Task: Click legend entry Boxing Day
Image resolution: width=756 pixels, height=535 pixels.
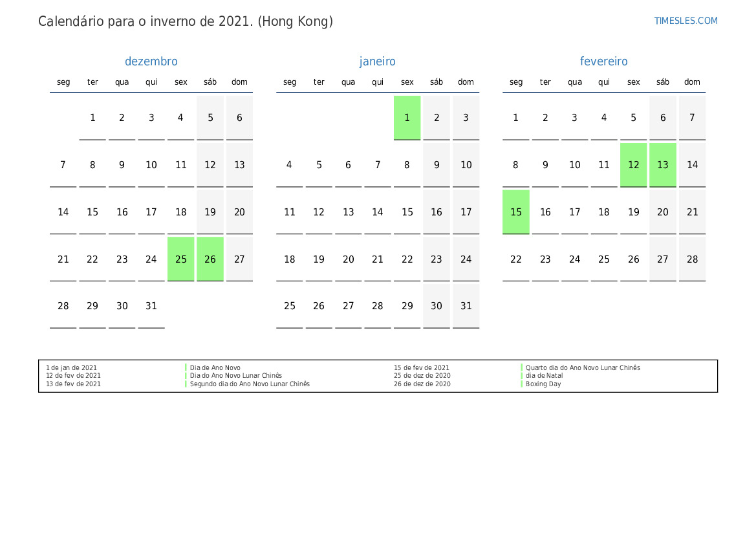Action: point(543,384)
